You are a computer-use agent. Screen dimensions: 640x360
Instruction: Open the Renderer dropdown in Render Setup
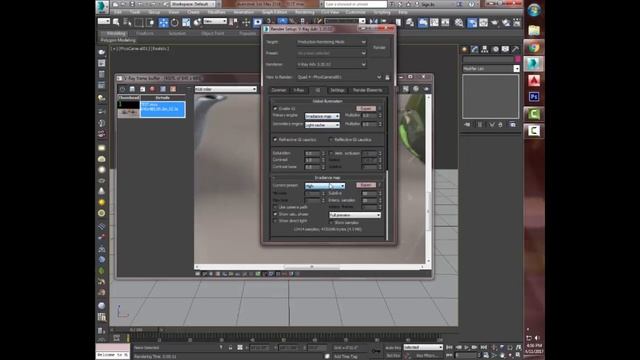[331, 64]
